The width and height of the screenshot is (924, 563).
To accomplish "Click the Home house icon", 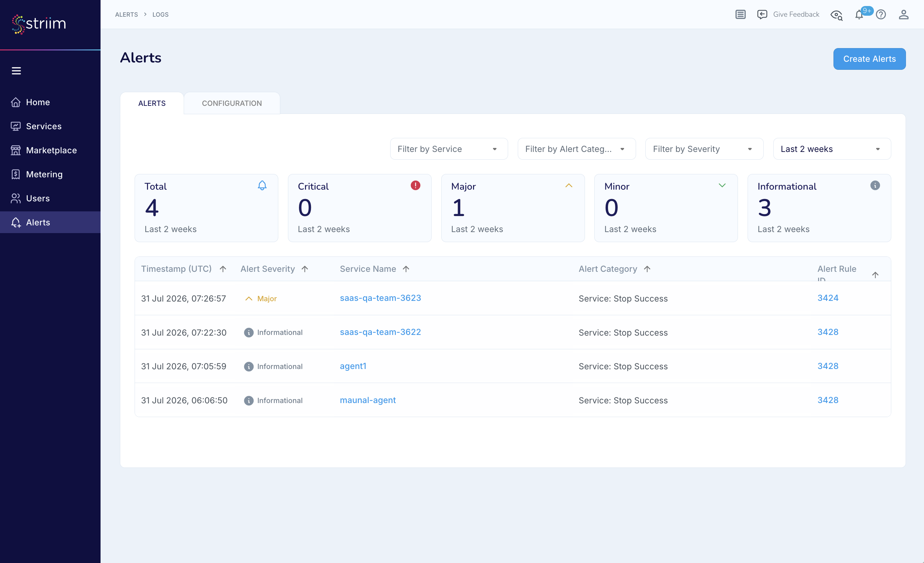I will (16, 102).
